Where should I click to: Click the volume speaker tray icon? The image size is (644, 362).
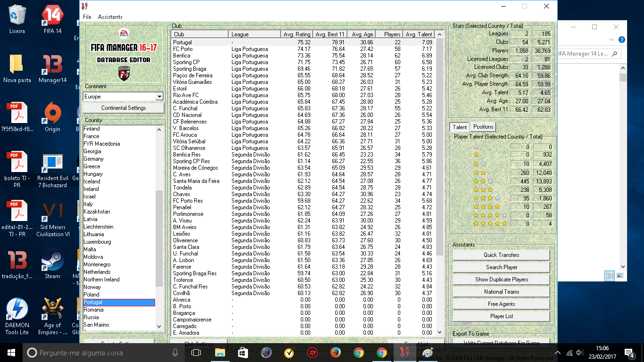580,353
